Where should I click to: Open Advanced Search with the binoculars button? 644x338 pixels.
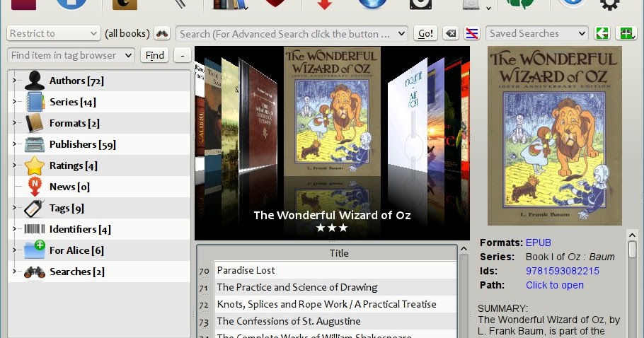tap(162, 34)
